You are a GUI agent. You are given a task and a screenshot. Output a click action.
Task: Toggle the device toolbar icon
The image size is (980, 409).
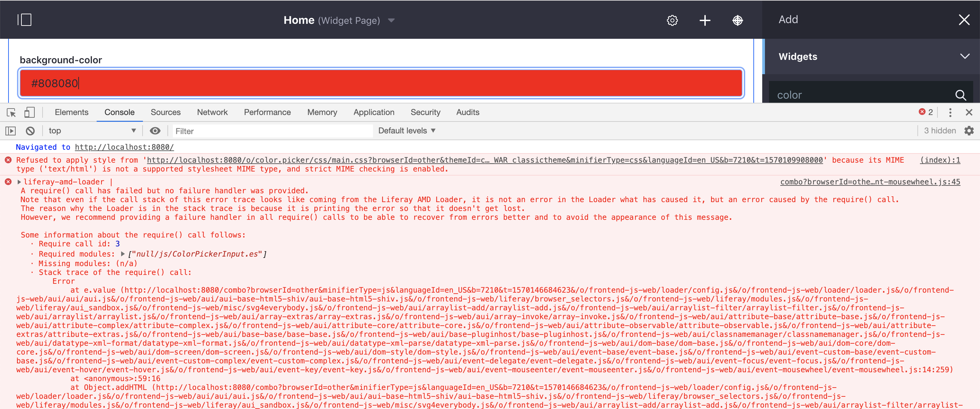pos(29,112)
